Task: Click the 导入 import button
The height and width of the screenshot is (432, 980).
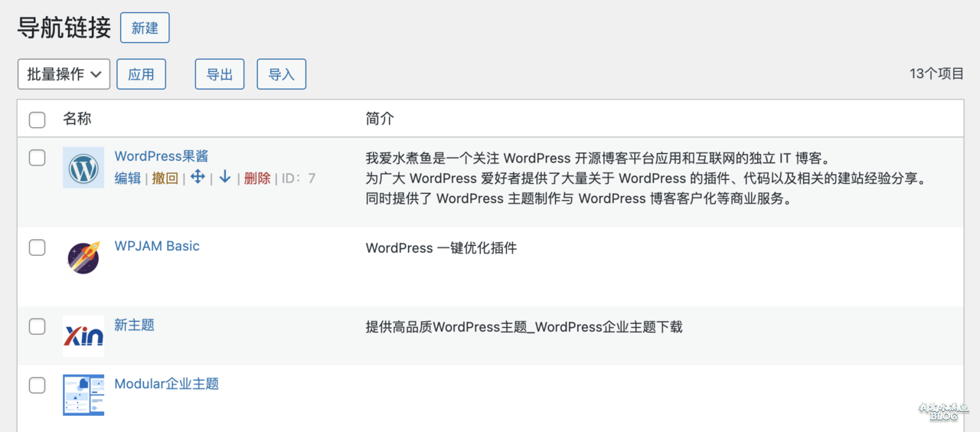Action: point(281,74)
